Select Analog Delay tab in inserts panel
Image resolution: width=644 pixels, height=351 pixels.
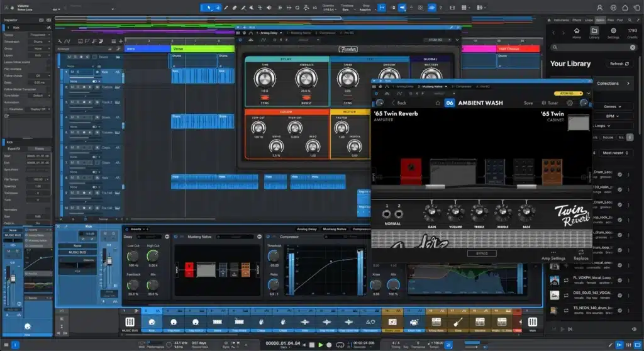(306, 229)
